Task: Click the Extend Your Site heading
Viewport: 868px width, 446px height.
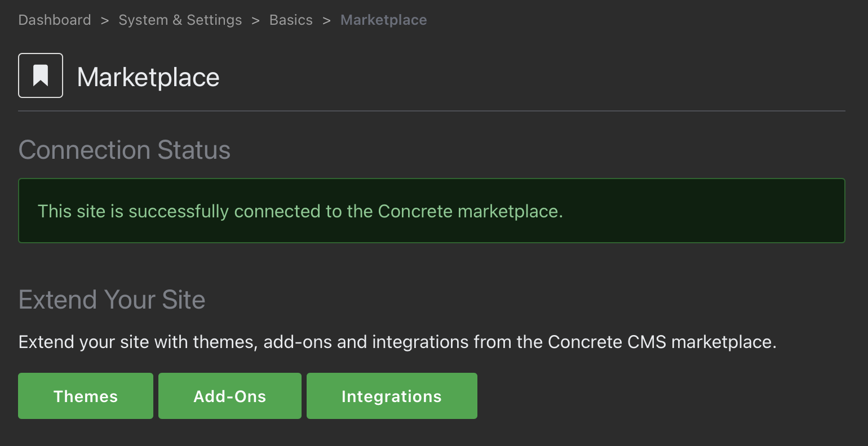Action: 112,300
